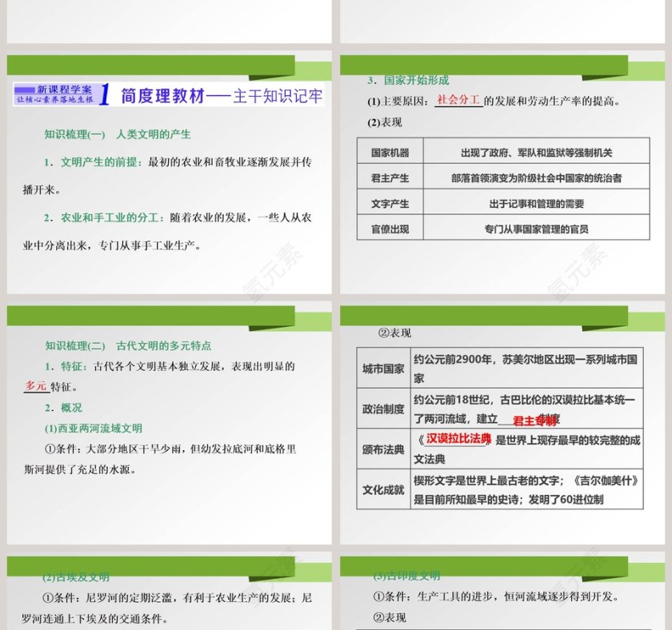This screenshot has height=630, width=672.
Task: Select the 城市国家 table cell
Action: click(x=383, y=369)
